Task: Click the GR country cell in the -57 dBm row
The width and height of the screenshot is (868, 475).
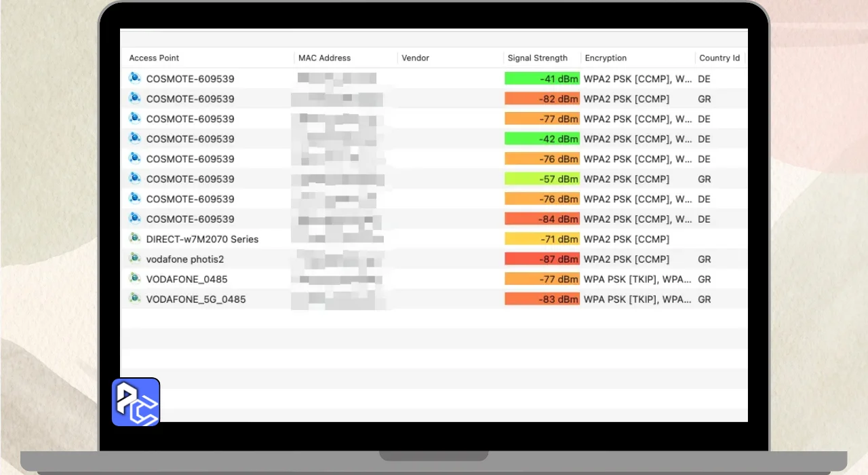Action: coord(705,179)
